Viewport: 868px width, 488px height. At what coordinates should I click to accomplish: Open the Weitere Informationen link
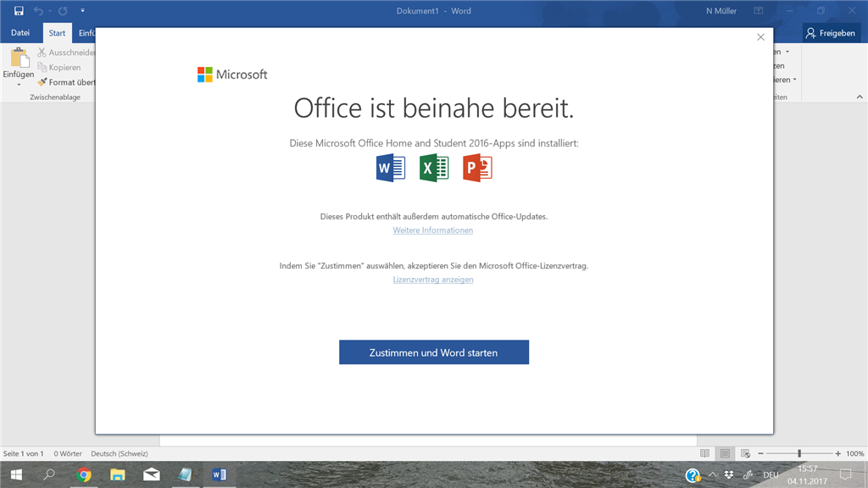pos(433,230)
